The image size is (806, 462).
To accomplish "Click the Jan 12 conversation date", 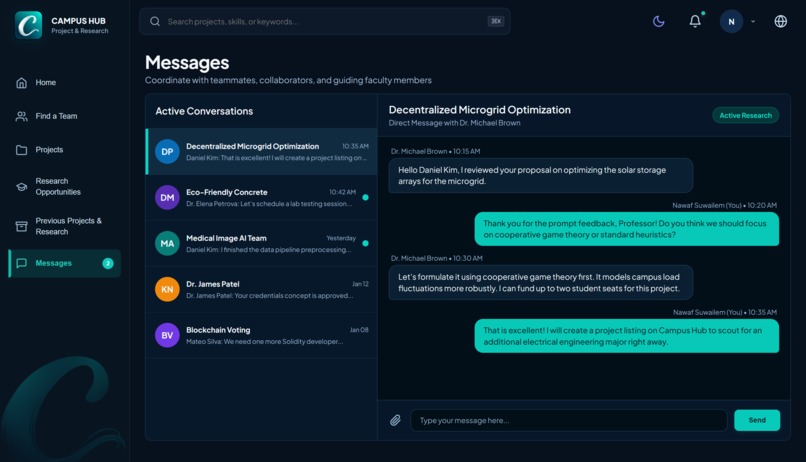I will tap(360, 284).
